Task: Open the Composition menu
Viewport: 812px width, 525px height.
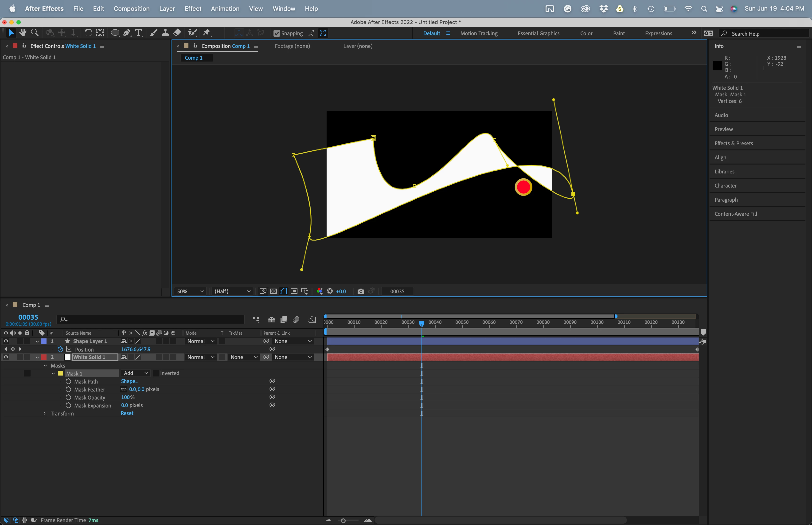Action: [x=132, y=8]
